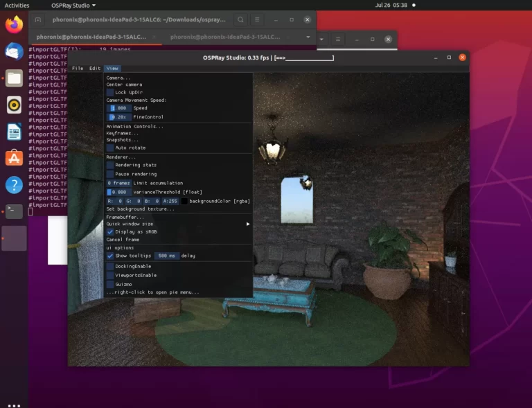Viewport: 532px width, 408px height.
Task: Open Ubuntu Software from the dock
Action: (14, 158)
